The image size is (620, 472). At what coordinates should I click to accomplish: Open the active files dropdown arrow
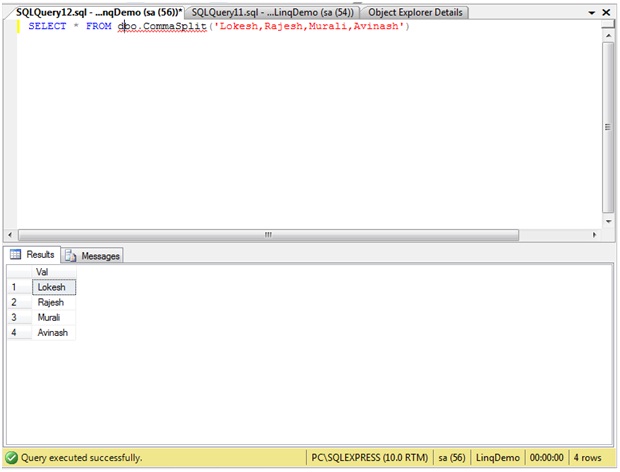tap(592, 13)
